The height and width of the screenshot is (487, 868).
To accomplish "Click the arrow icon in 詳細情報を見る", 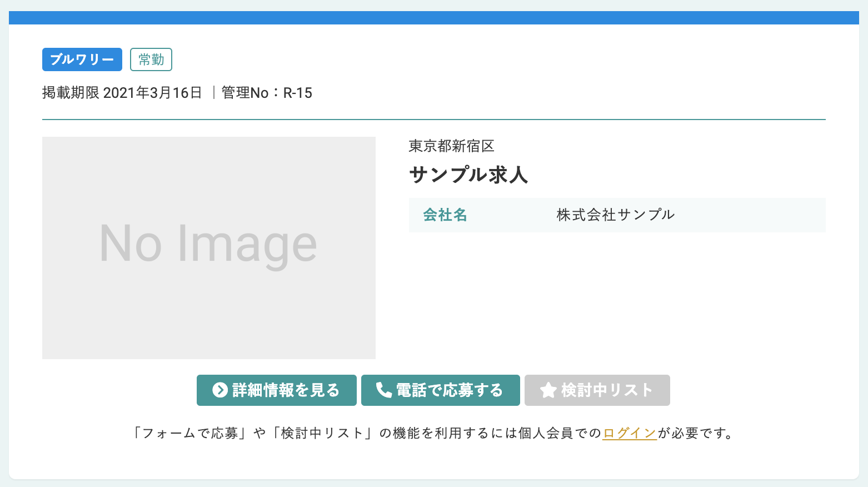I will point(220,390).
